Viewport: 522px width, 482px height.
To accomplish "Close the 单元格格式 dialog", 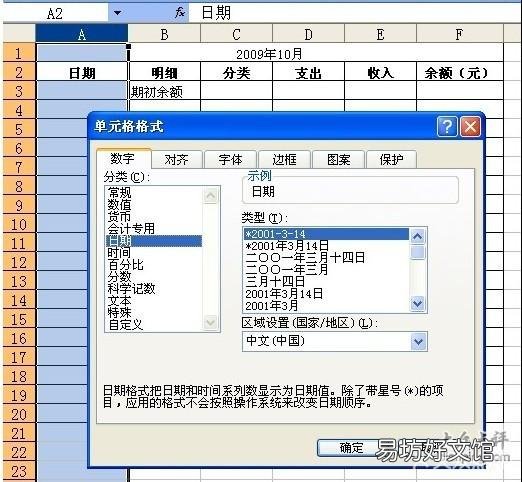I will coord(470,126).
